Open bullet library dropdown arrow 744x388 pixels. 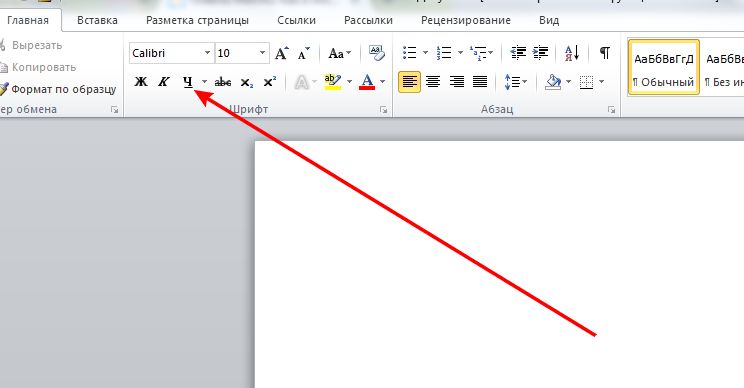point(425,53)
